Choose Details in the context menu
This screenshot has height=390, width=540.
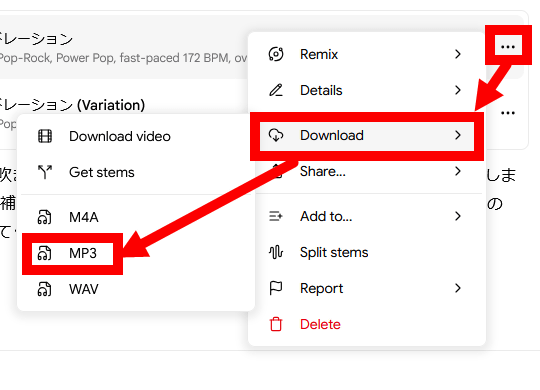click(x=367, y=90)
